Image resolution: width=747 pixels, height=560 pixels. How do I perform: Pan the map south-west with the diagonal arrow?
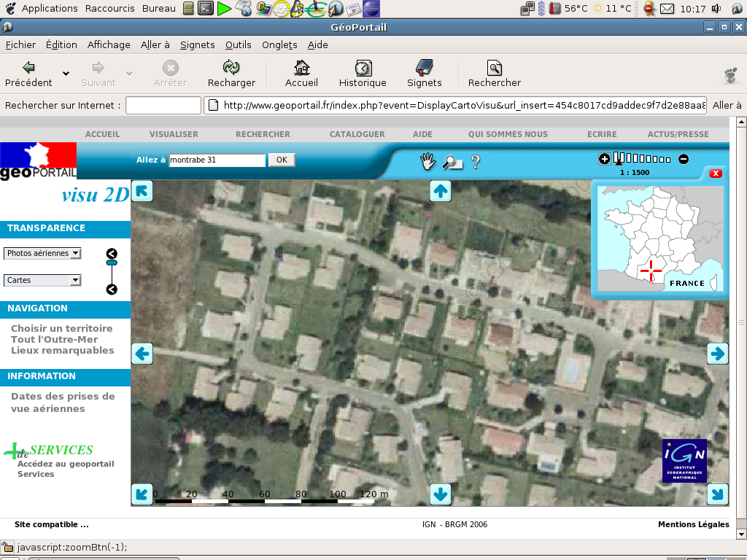[x=142, y=494]
